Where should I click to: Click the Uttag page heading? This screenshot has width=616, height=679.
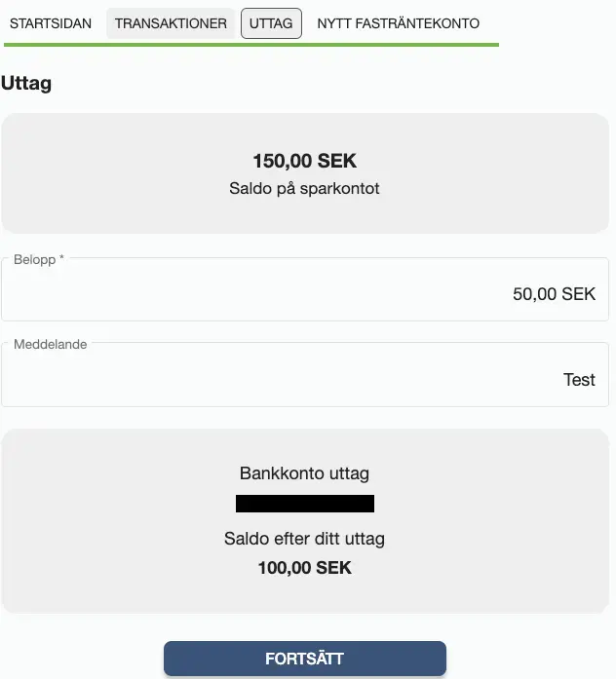point(27,83)
